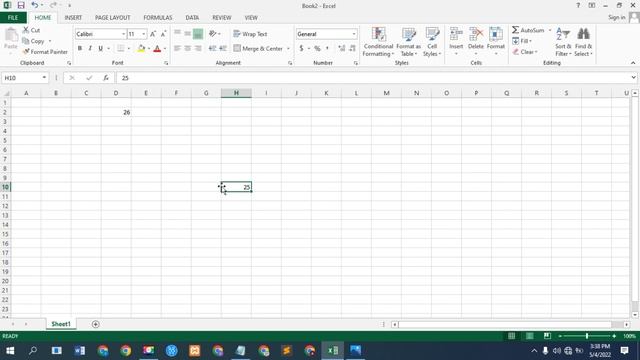Click the Paste clipboard icon
Viewport: 640px width, 360px height.
click(x=11, y=36)
